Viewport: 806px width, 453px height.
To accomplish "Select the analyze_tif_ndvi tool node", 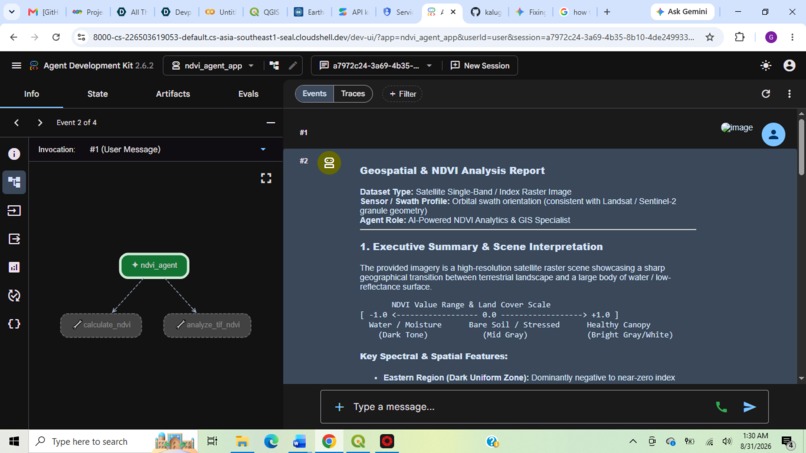I will 207,325.
